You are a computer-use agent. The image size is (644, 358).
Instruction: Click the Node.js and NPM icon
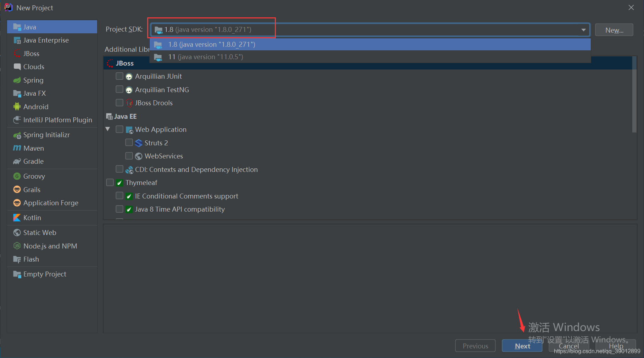[17, 246]
